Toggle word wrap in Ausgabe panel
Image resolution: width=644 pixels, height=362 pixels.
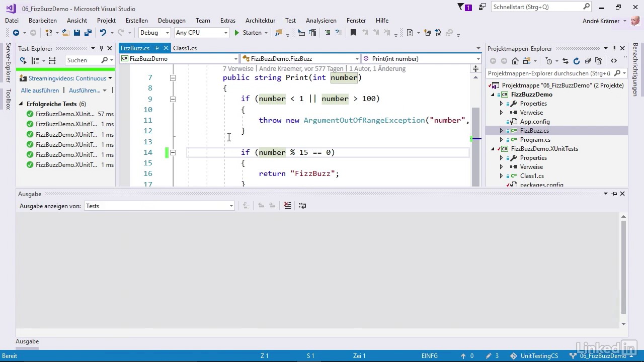click(302, 206)
